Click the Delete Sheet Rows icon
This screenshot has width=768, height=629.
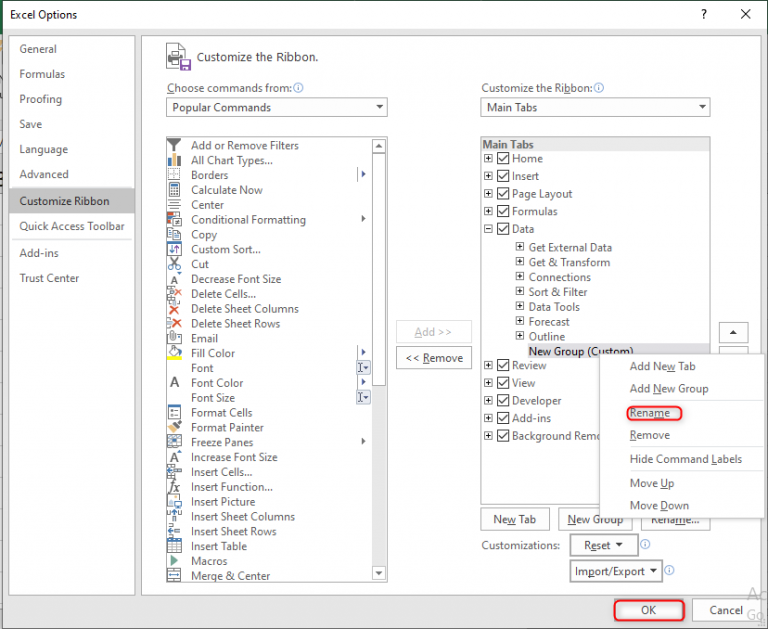(x=174, y=323)
